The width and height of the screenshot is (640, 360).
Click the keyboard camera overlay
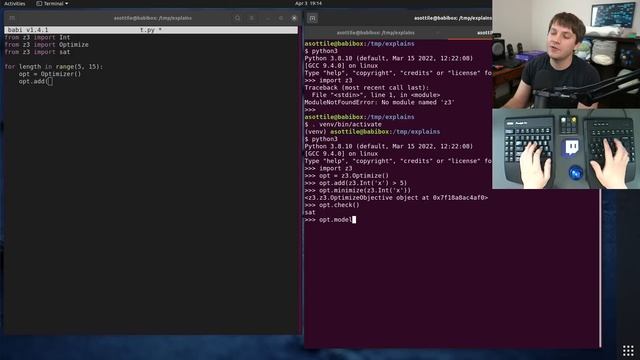click(566, 149)
